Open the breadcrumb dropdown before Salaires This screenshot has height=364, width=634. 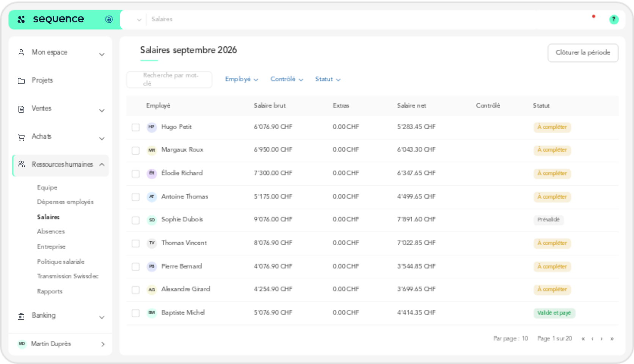[139, 20]
